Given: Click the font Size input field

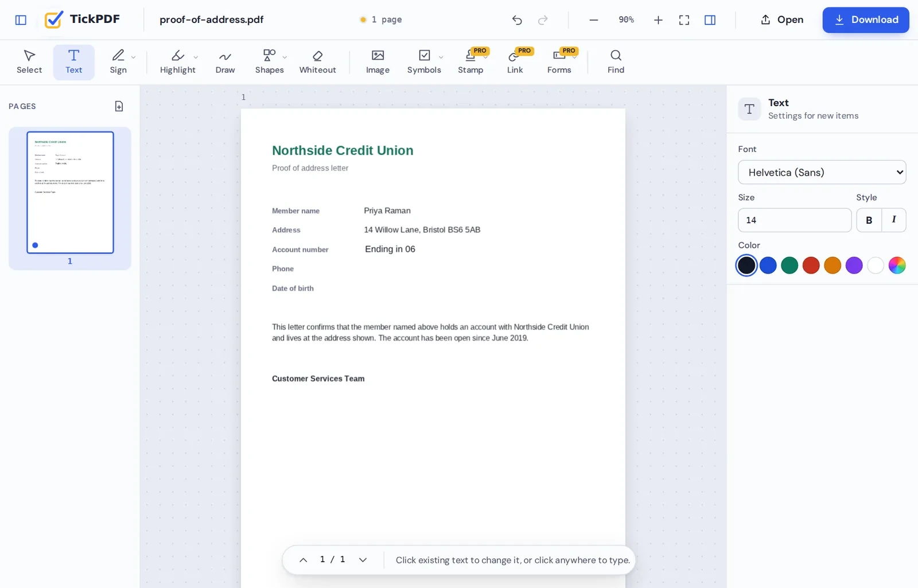Looking at the screenshot, I should [795, 220].
